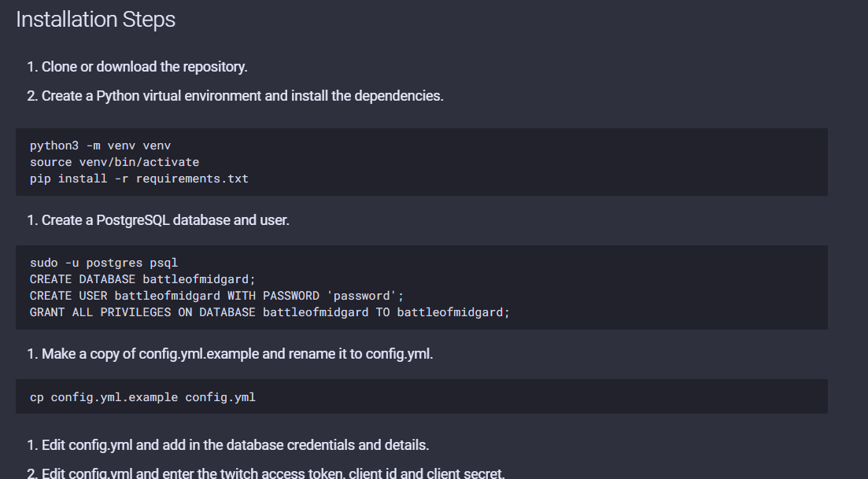Screen dimensions: 868x479
Task: Click code line "python3 -m venv venv"
Action: pyautogui.click(x=100, y=146)
